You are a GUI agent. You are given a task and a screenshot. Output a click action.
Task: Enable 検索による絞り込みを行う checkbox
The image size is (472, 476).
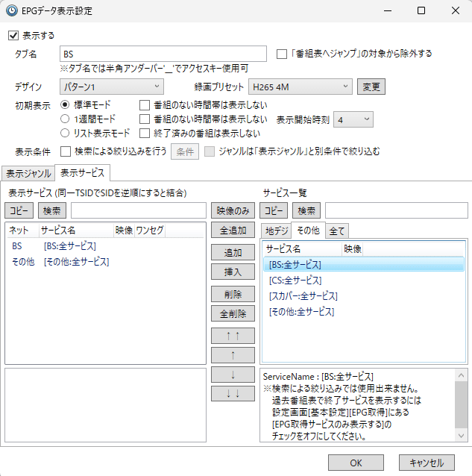click(x=66, y=151)
